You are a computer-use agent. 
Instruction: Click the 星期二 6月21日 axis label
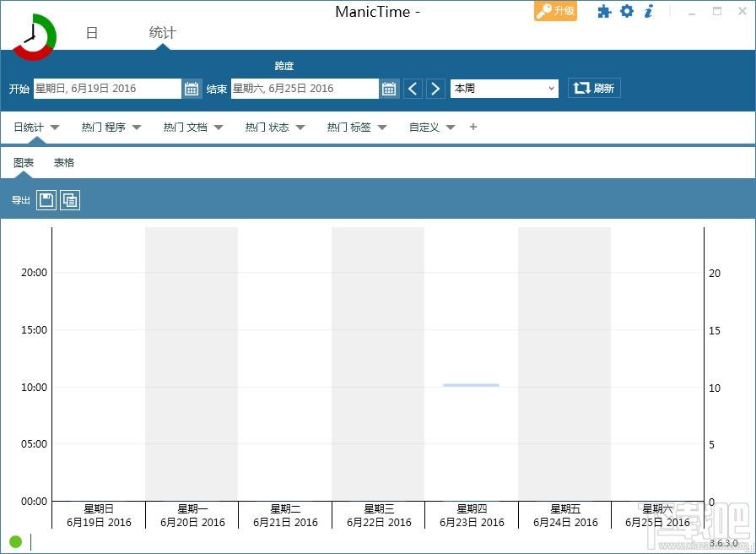(285, 515)
